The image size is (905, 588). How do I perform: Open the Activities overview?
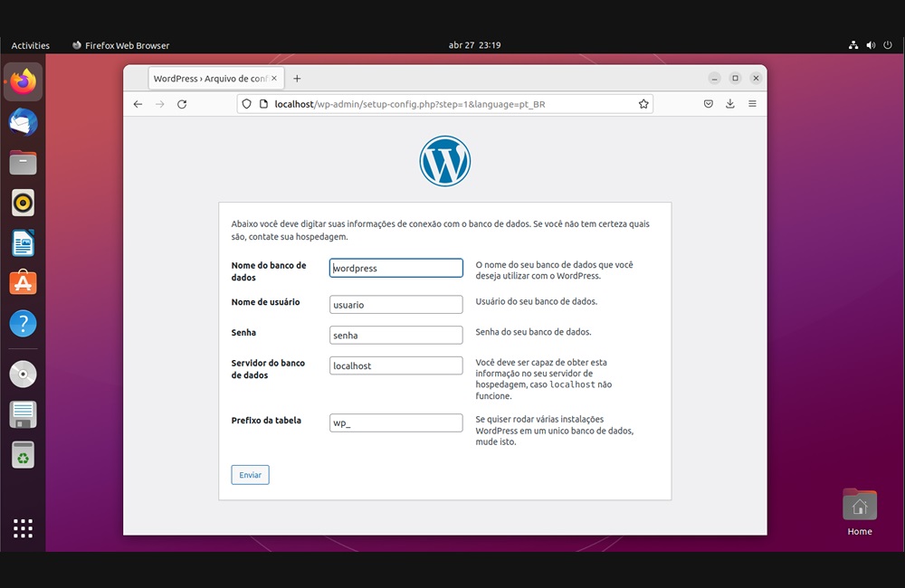(31, 45)
